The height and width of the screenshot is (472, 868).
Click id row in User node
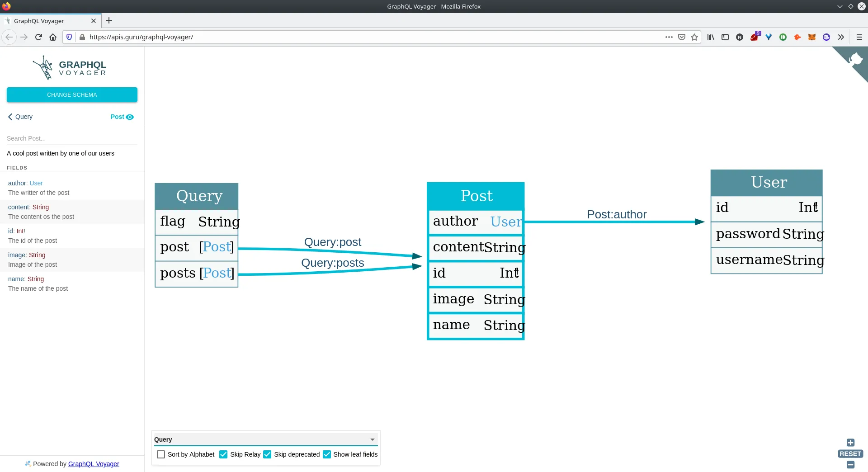pos(767,208)
